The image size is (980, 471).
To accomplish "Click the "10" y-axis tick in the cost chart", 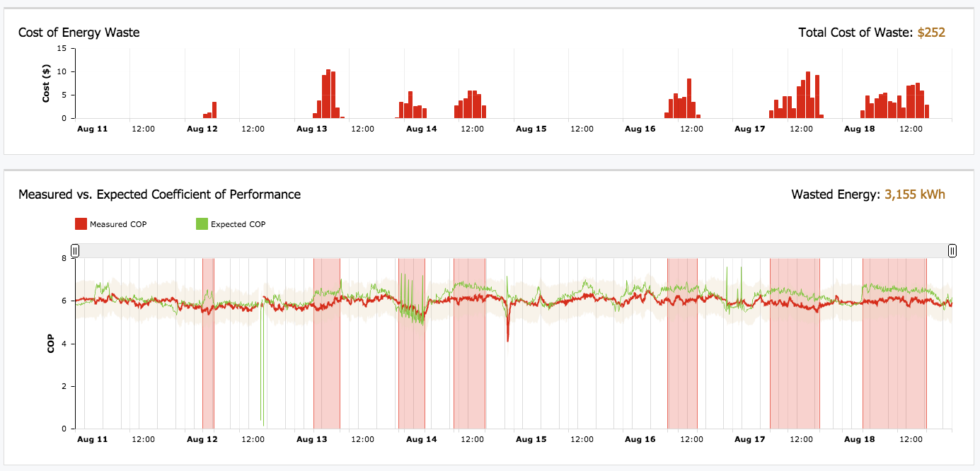I will (62, 71).
